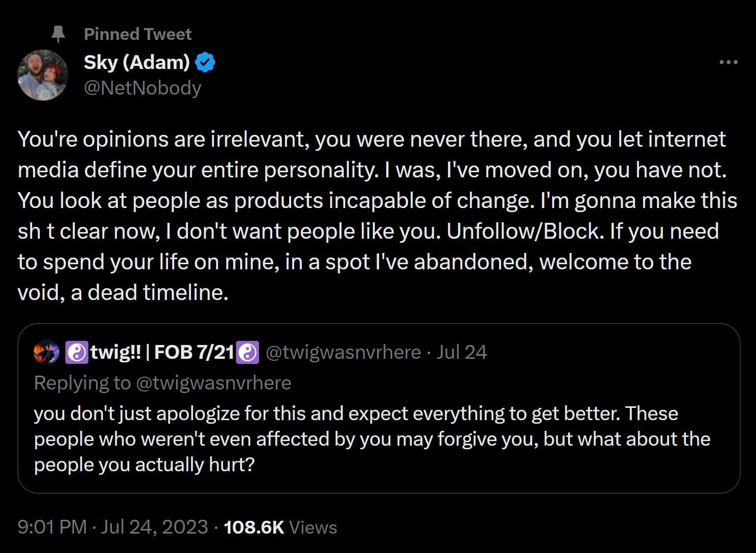Image resolution: width=756 pixels, height=553 pixels.
Task: Open @NetNobody's profile page
Action: pyautogui.click(x=143, y=87)
